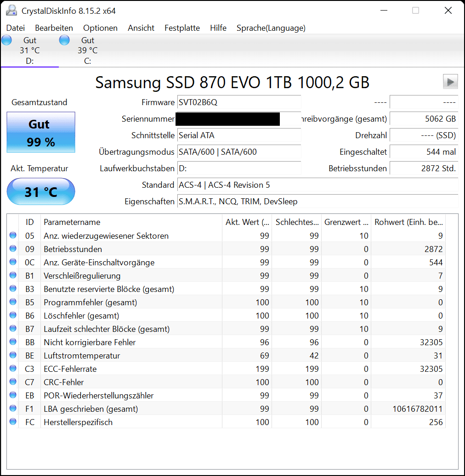
Task: Click the Schlechtes... column header
Action: [x=297, y=222]
